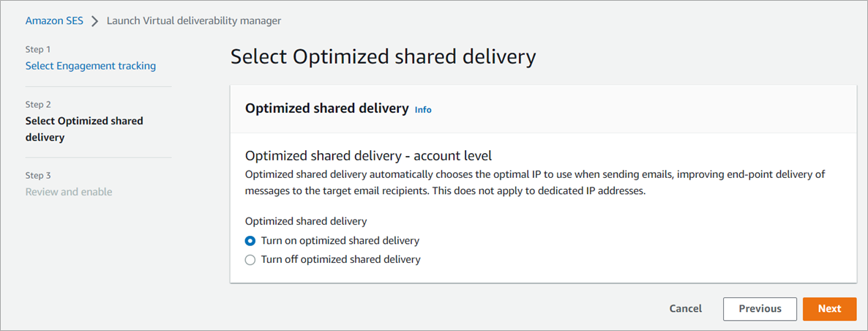Click the Step 1 label
The image size is (868, 331).
pyautogui.click(x=38, y=49)
